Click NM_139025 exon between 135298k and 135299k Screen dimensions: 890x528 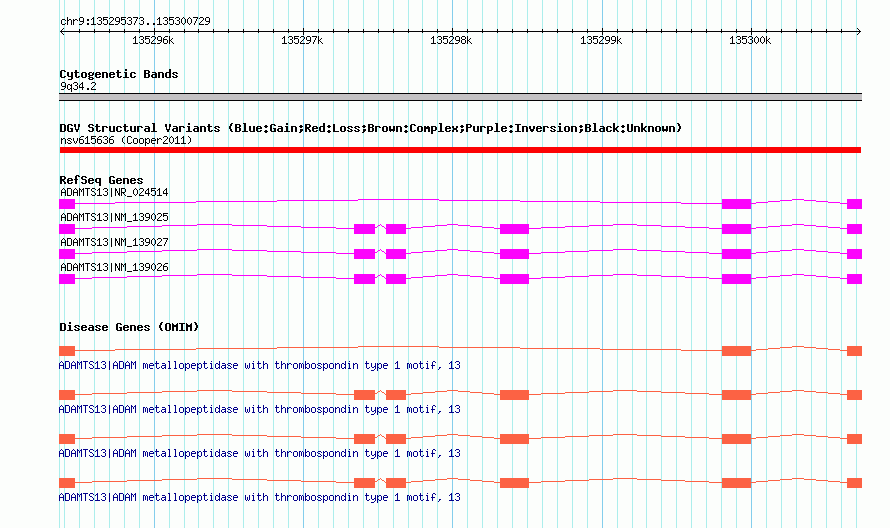(x=514, y=229)
